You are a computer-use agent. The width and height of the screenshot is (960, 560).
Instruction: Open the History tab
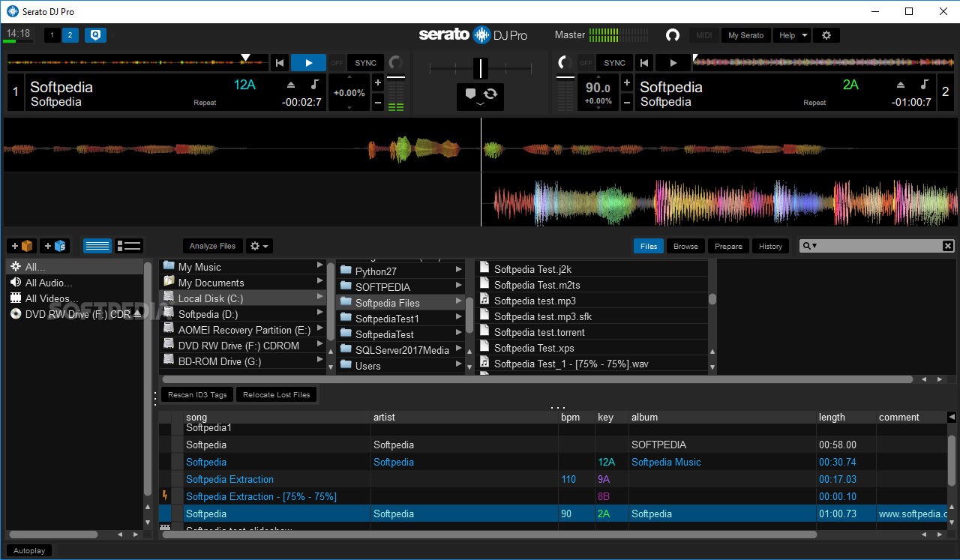click(x=770, y=246)
